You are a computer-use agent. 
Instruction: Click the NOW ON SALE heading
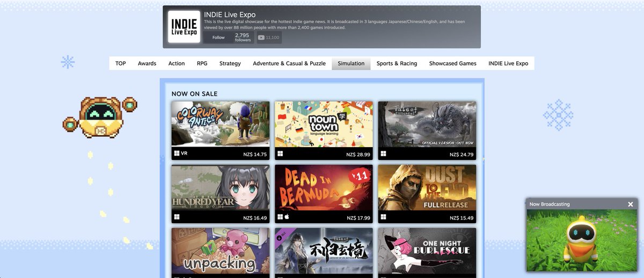(194, 94)
